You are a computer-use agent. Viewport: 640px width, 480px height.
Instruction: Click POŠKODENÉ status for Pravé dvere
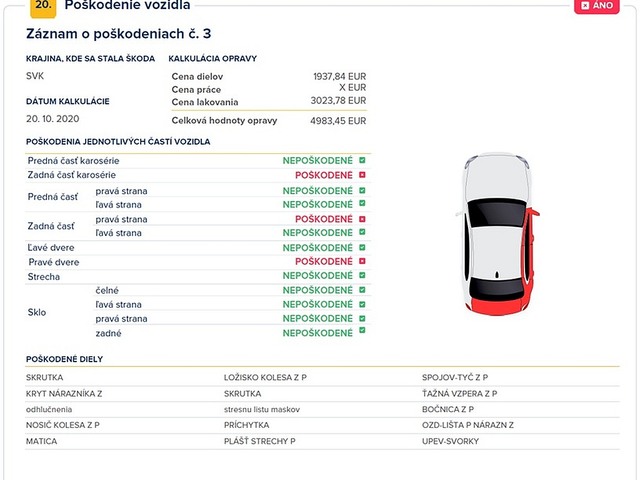(324, 261)
